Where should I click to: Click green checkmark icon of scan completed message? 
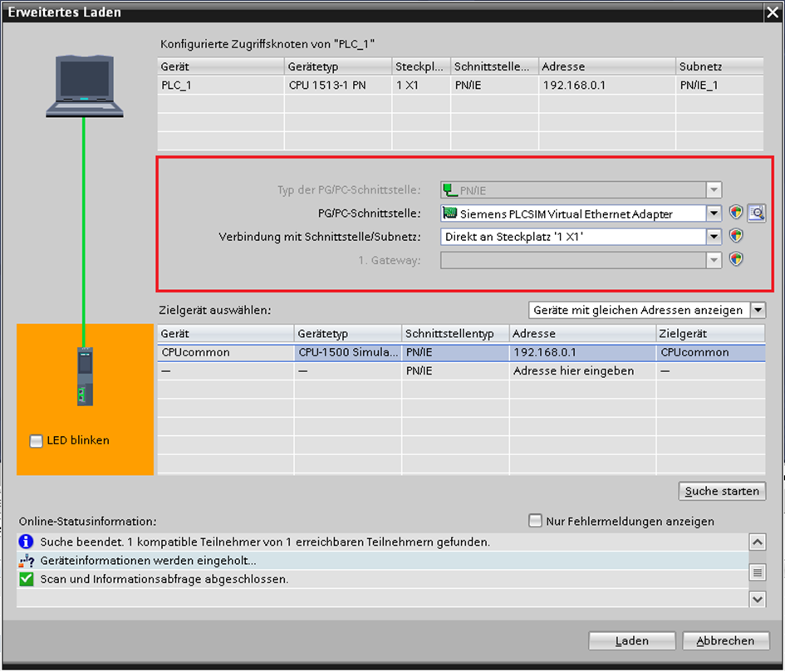26,579
